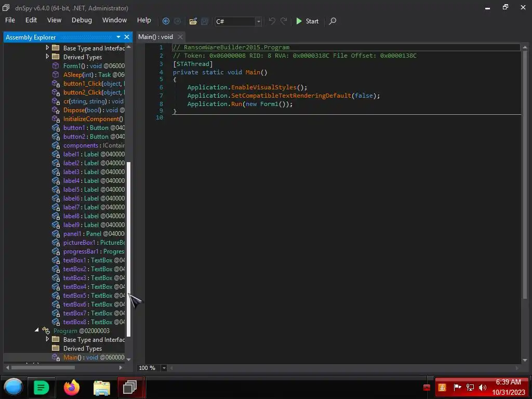Click the textBox1 field icon

(x=56, y=260)
